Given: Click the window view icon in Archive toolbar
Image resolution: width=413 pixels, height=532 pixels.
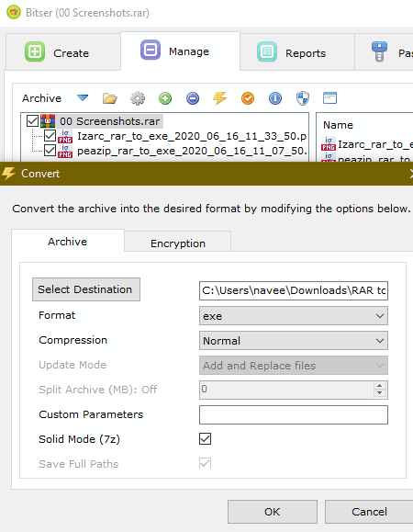Looking at the screenshot, I should (x=329, y=98).
